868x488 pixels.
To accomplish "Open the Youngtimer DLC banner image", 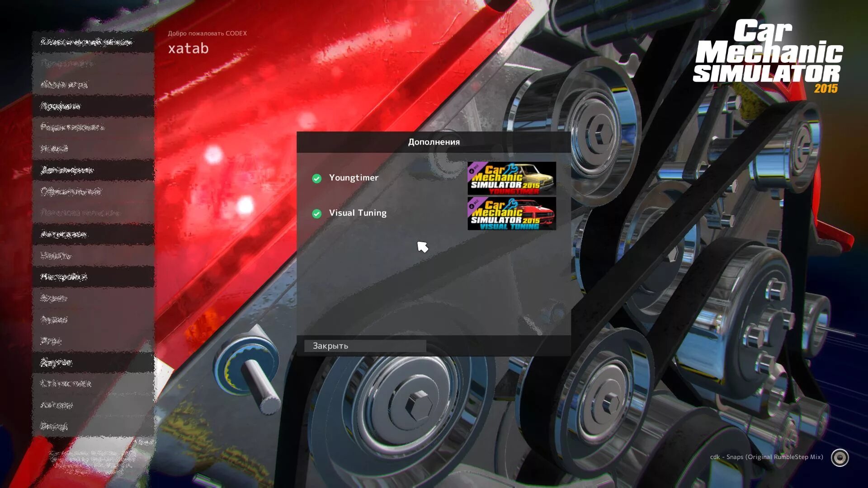I will click(x=511, y=178).
